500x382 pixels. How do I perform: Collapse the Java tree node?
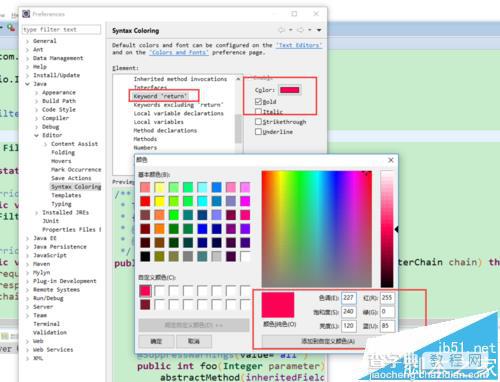point(28,84)
